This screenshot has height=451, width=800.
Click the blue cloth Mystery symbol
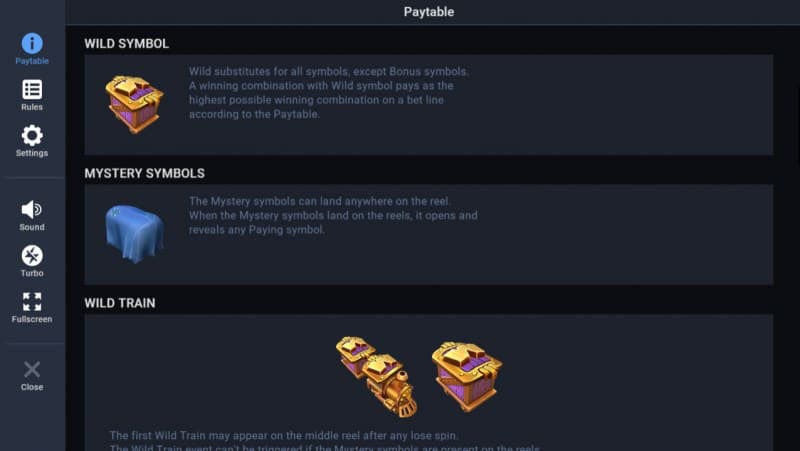[134, 232]
